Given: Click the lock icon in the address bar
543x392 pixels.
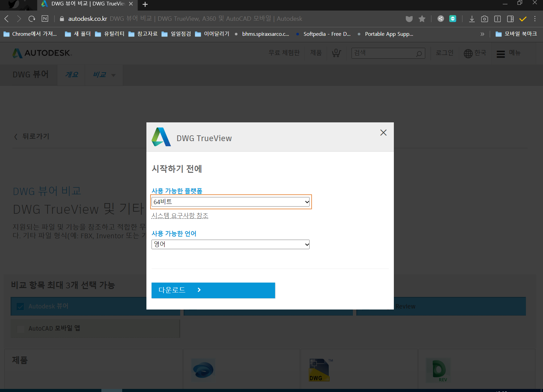Looking at the screenshot, I should (62, 19).
